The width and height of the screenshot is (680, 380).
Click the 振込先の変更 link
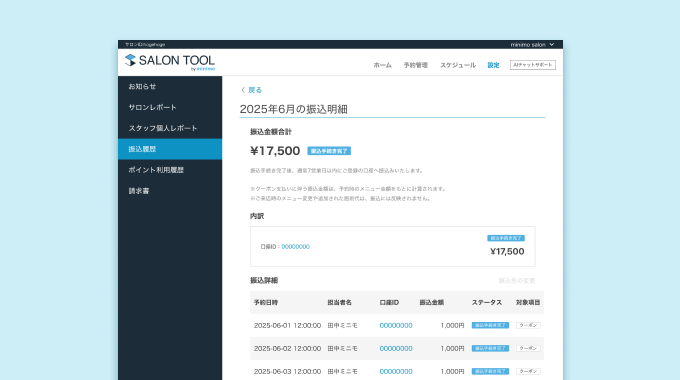[x=517, y=281]
